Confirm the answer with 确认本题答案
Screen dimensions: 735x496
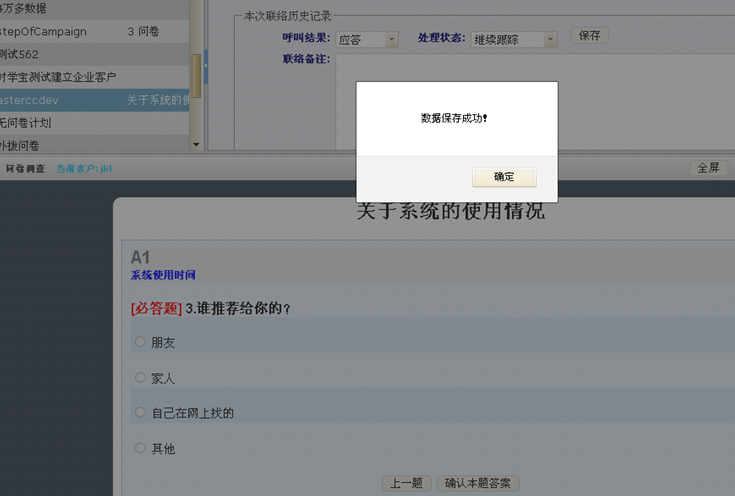[478, 483]
